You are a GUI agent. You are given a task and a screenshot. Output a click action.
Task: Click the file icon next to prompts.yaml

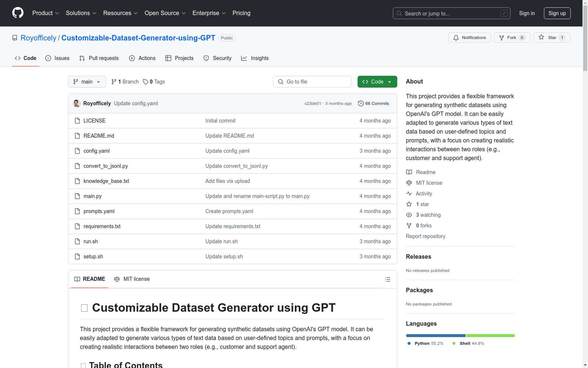point(77,211)
